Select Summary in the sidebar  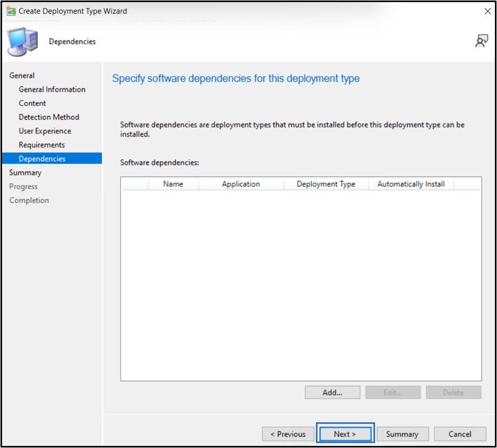click(x=25, y=173)
